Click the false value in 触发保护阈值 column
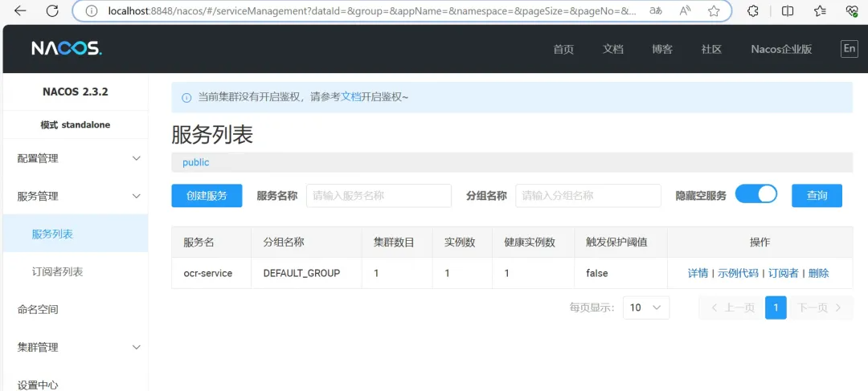 tap(596, 273)
